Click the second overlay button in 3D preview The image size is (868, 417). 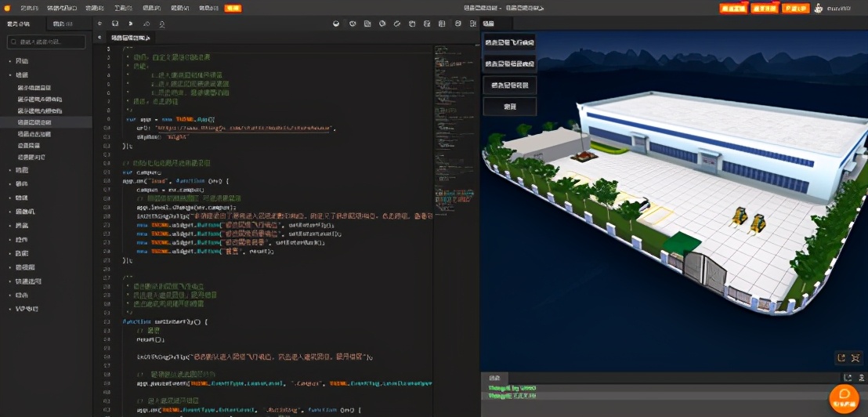click(x=510, y=64)
